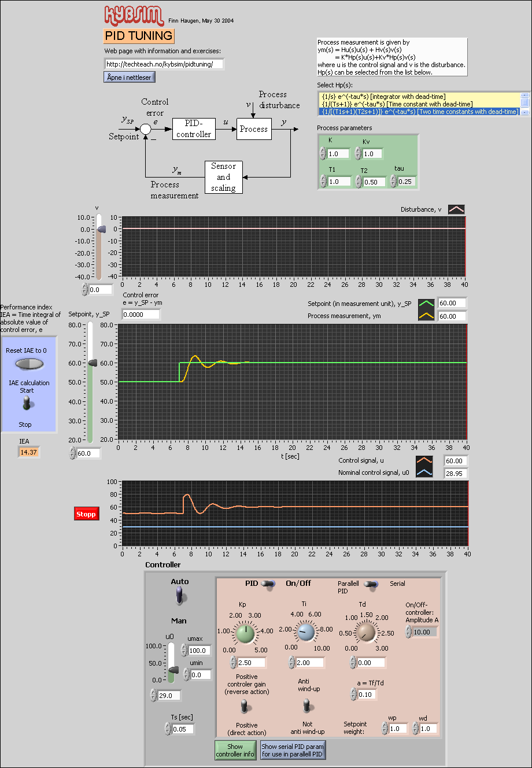Click the Ti blue integral knob
Viewport: 532px width, 768px height.
coord(306,633)
